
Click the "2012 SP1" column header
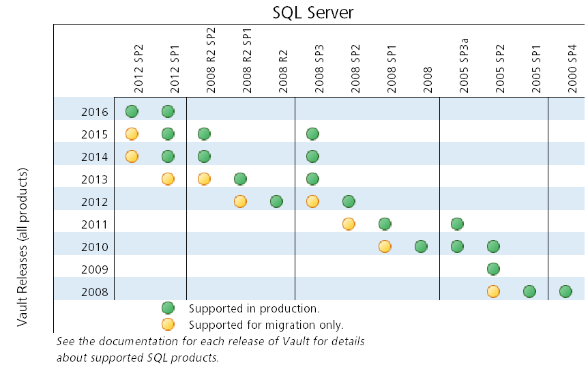(175, 69)
